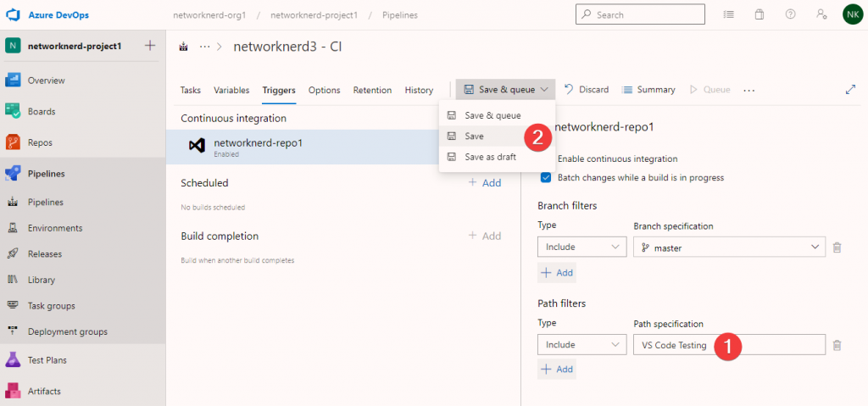This screenshot has width=868, height=406.
Task: Open the path filter Include type dropdown
Action: 581,344
